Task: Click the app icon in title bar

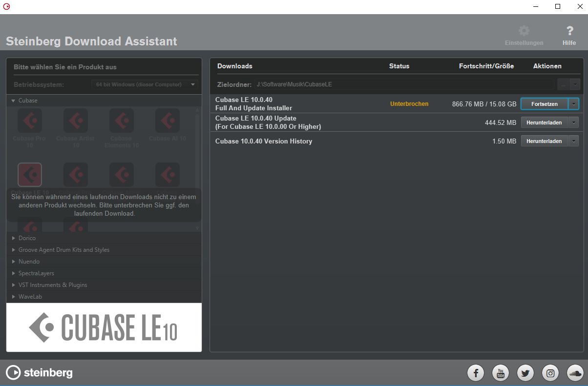Action: [6, 7]
